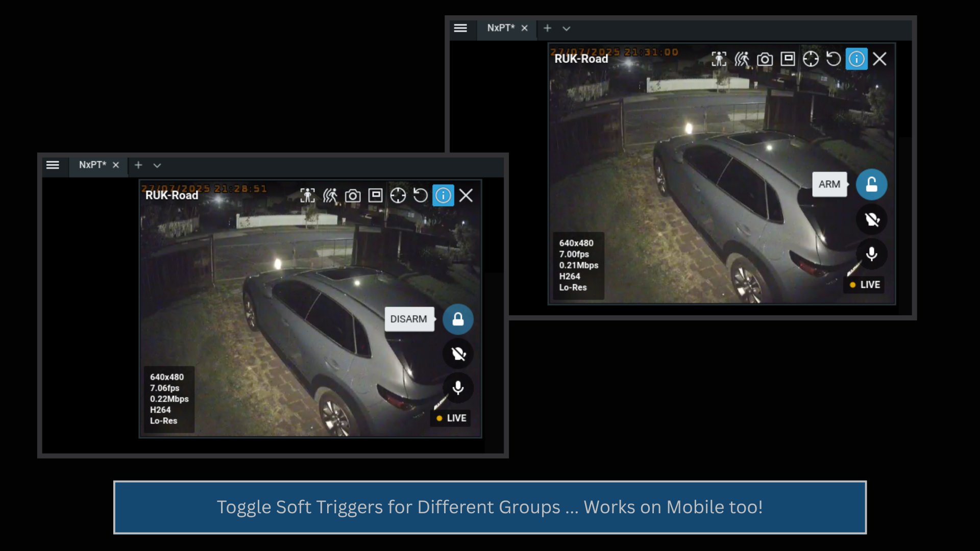Click the blue lock DISARM trigger button

coord(458,319)
